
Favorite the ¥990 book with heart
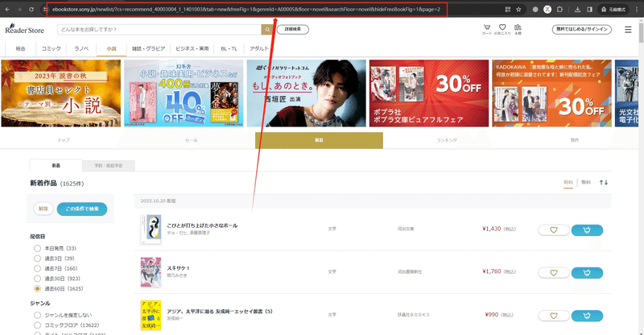554,316
